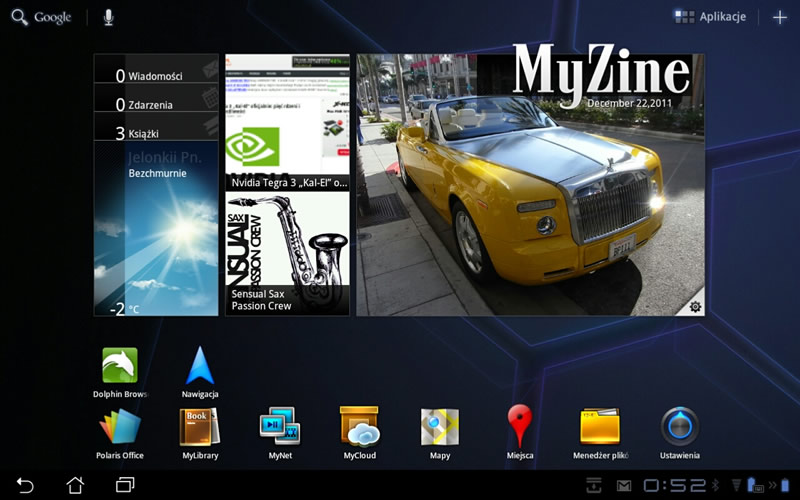
Task: Open Miejsca places app
Action: click(x=520, y=434)
